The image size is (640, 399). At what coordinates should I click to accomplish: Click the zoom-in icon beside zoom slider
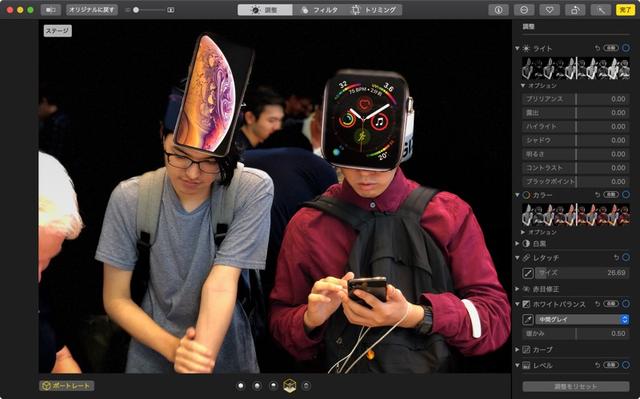coord(171,10)
